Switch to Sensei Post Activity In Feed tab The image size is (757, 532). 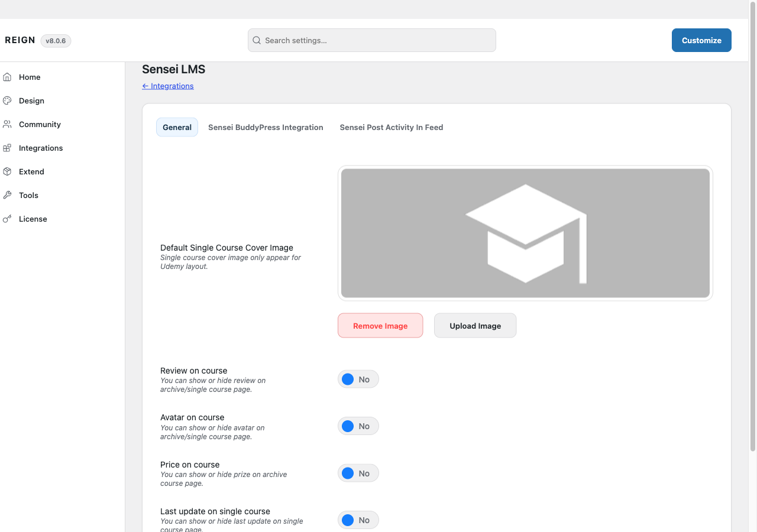(x=391, y=127)
